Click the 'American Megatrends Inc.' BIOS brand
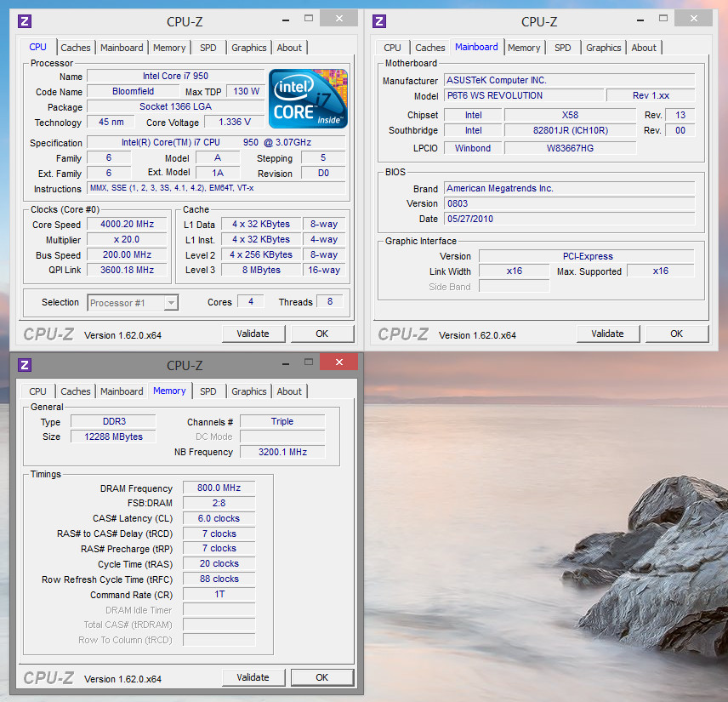 [569, 188]
